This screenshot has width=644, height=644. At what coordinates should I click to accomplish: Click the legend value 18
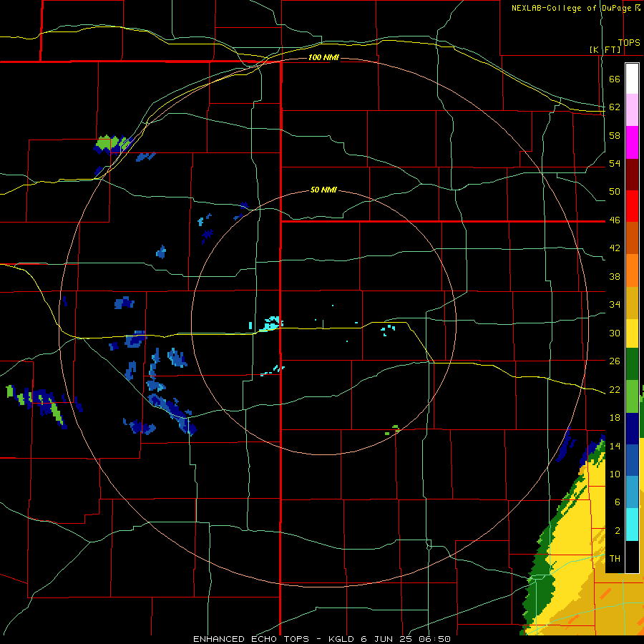(615, 418)
